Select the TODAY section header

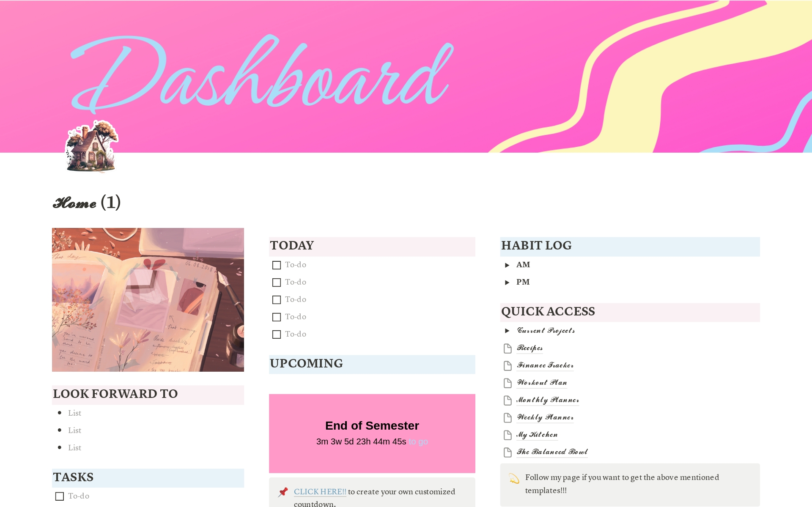click(x=292, y=245)
